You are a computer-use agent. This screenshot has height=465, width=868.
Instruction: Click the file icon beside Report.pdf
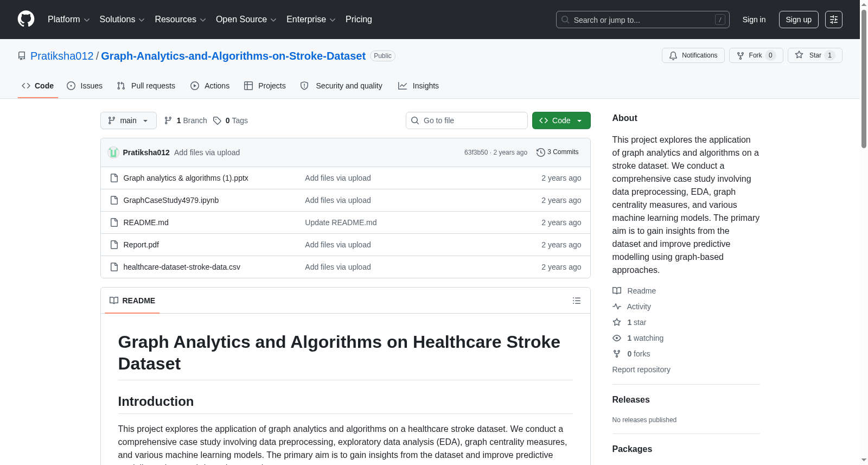(114, 245)
